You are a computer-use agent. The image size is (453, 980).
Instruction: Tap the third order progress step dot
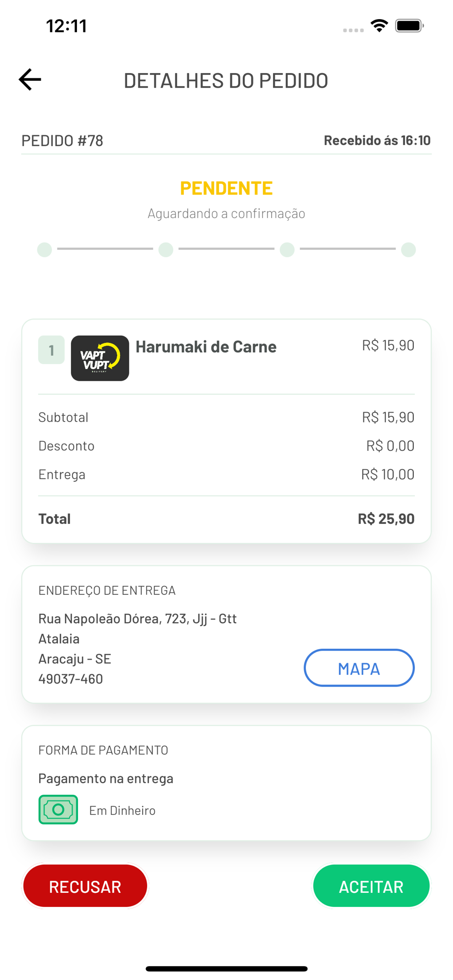pos(287,249)
